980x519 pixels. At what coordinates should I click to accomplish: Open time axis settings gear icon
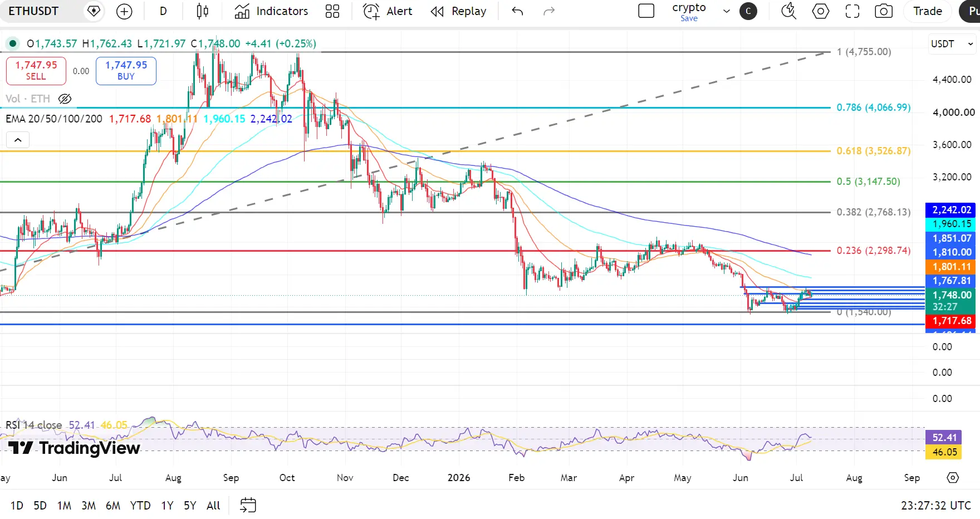tap(953, 478)
